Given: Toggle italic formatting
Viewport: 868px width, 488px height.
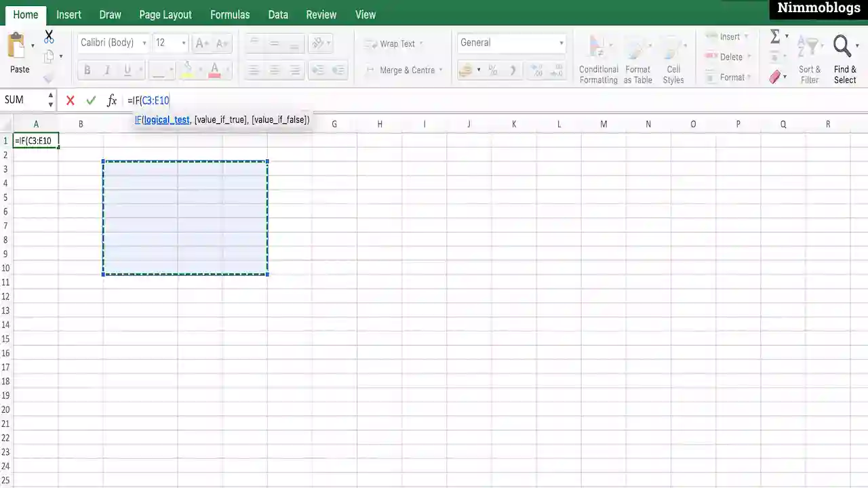Looking at the screenshot, I should [107, 70].
